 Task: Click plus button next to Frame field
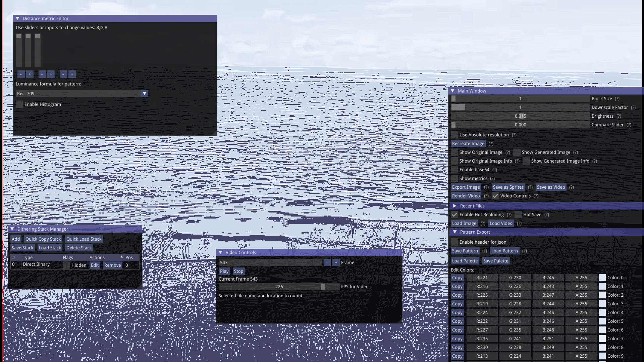[336, 263]
